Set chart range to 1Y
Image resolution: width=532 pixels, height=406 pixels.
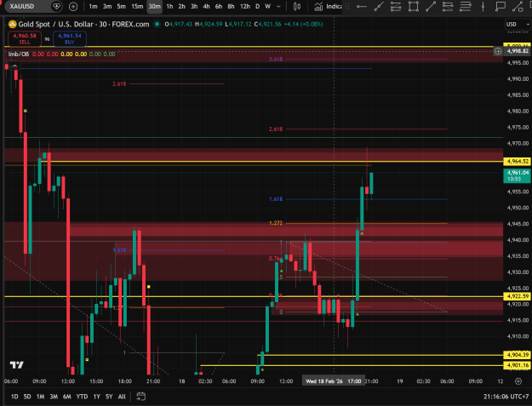97,396
